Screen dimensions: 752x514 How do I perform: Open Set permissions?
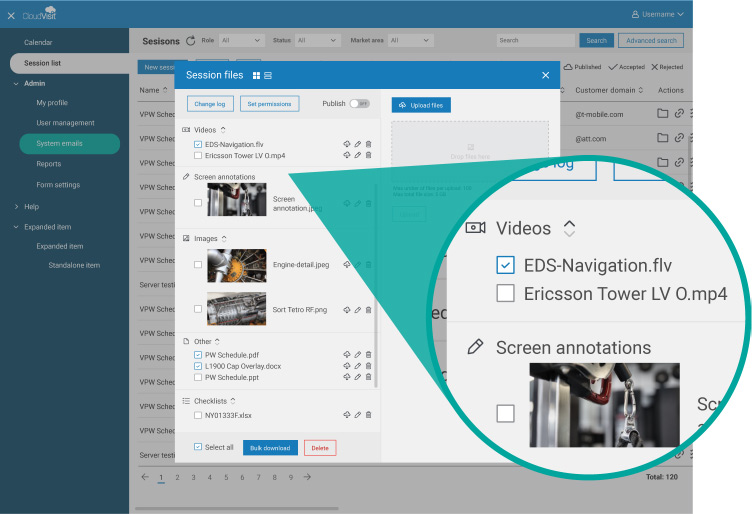pos(270,104)
